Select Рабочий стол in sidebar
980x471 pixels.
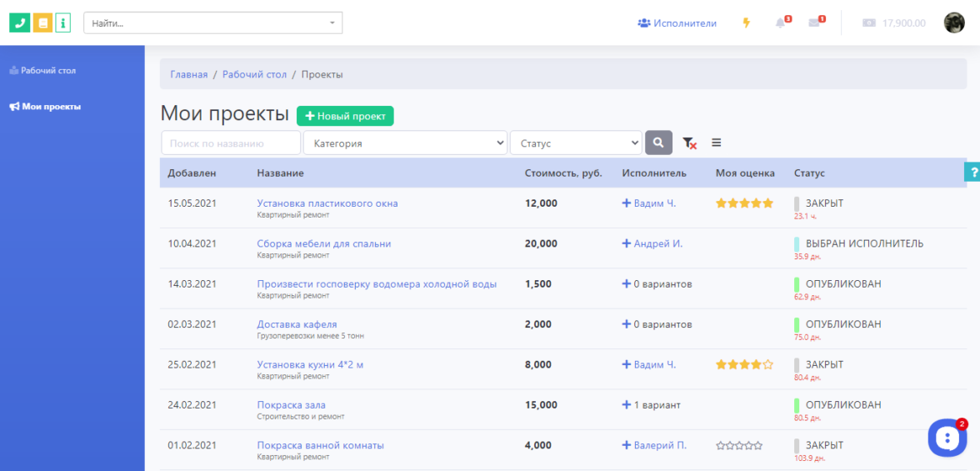47,71
